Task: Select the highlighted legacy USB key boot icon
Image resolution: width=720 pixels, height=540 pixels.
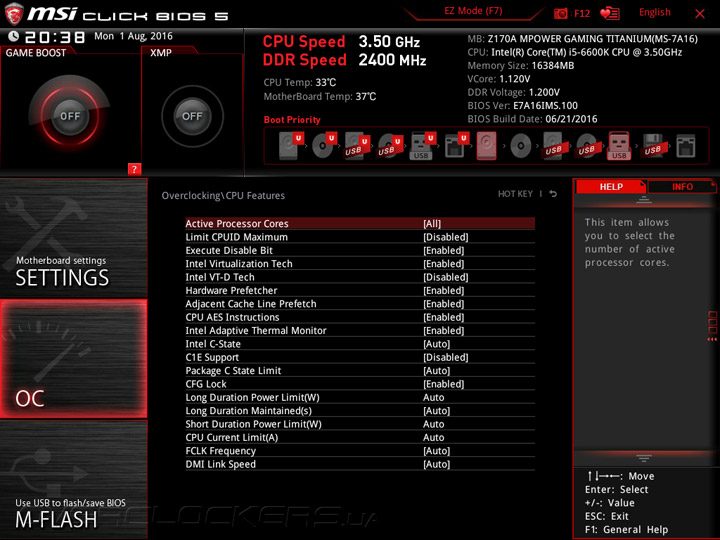Action: pyautogui.click(x=619, y=146)
